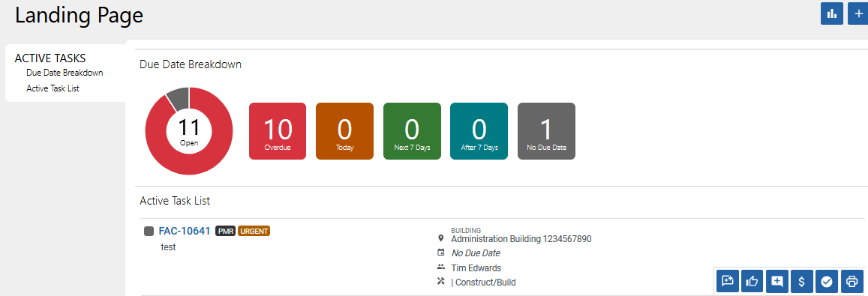Click the BUILDING label
Screen dimensions: 868x296
(466, 230)
